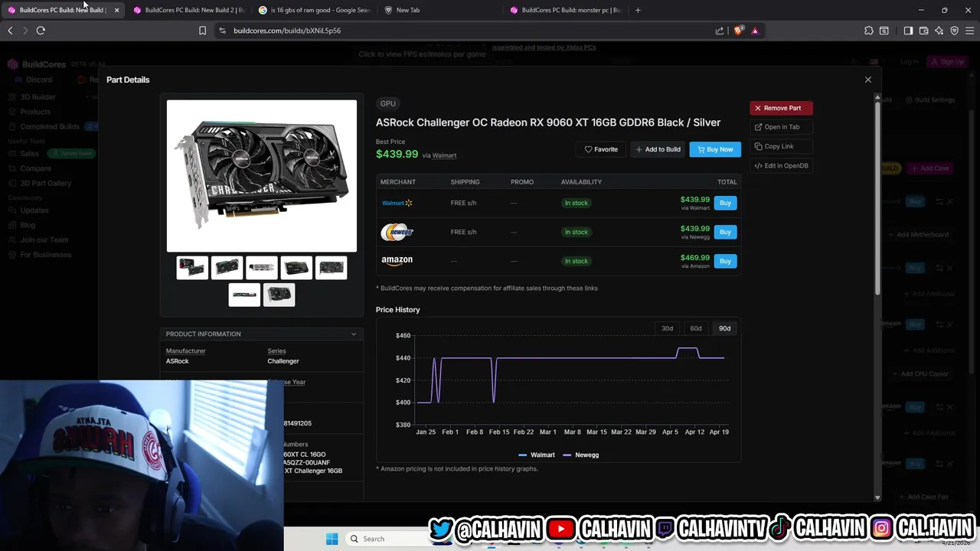
Task: Select the sixth GPU thumbnail in second row
Action: click(x=244, y=295)
